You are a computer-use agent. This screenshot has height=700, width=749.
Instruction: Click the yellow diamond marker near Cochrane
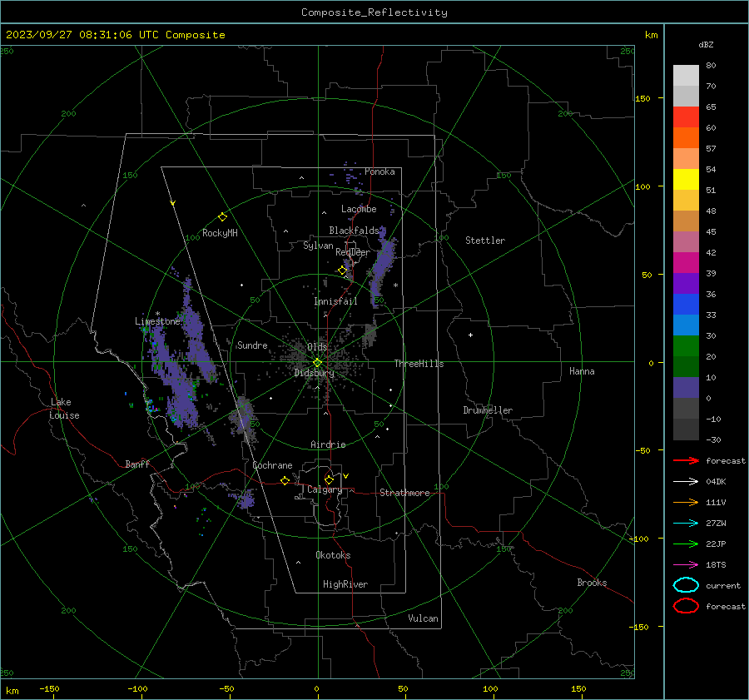[285, 480]
